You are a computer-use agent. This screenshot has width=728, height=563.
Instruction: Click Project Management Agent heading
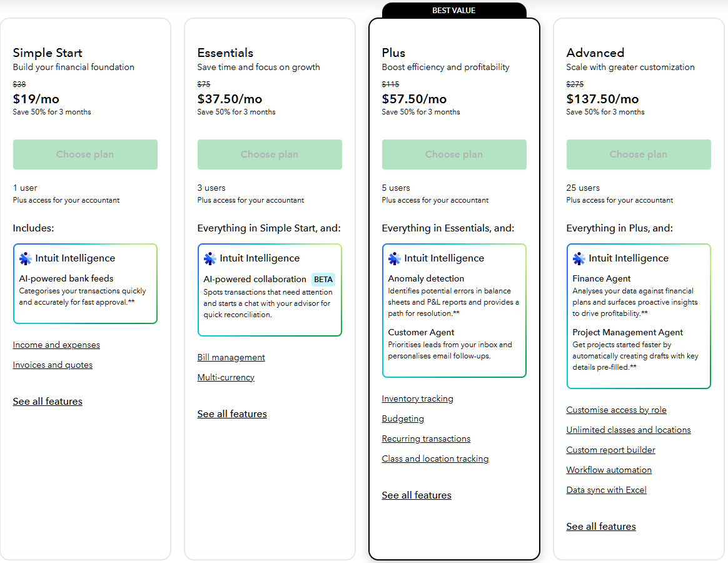[x=627, y=332]
